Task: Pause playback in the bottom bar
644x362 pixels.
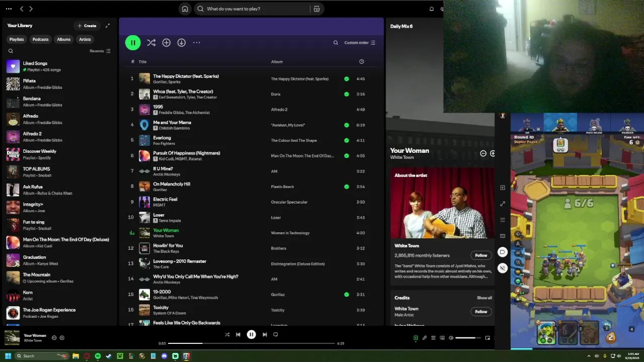Action: click(251, 334)
